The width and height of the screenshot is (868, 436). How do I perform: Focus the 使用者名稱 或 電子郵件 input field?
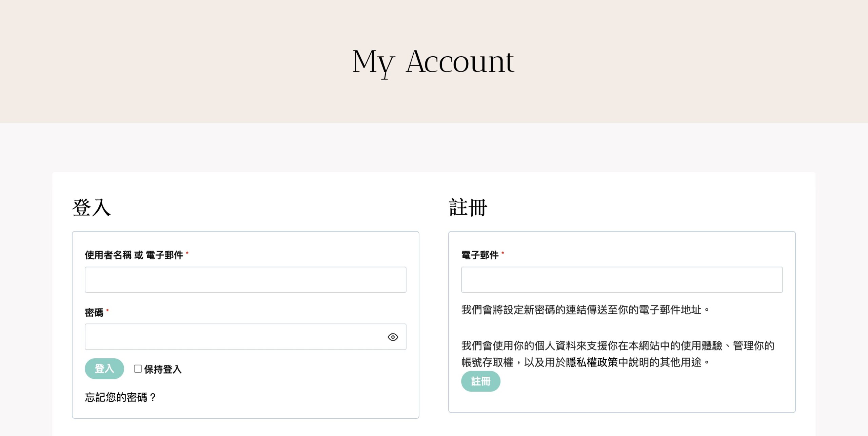pos(245,280)
